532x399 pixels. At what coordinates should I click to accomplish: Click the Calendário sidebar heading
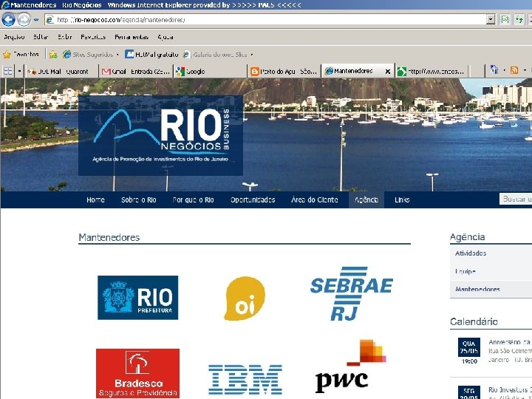coord(474,321)
